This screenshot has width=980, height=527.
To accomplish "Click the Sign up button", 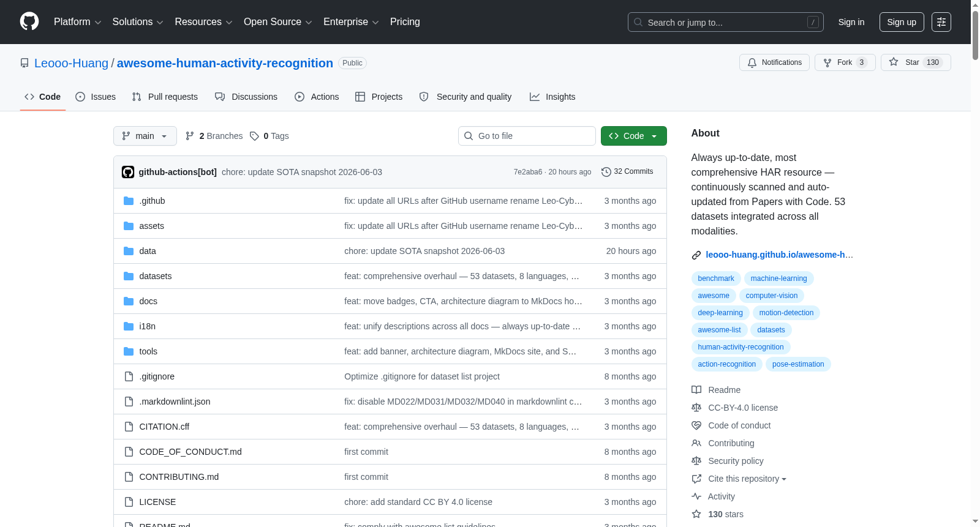I will [902, 22].
